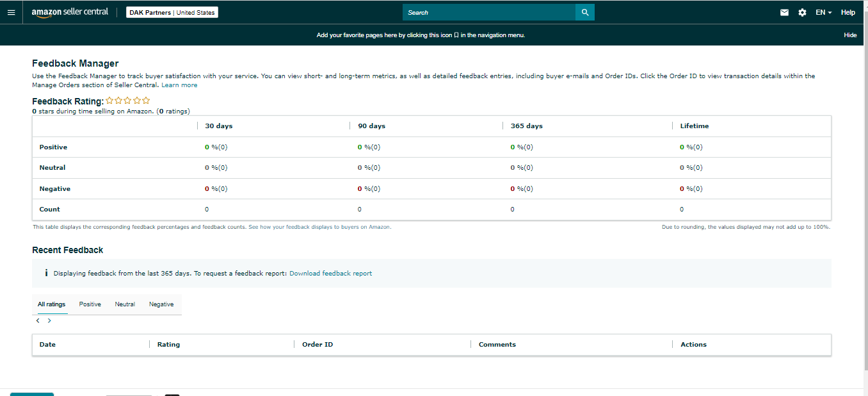This screenshot has height=396, width=868.
Task: Click Positive Lifetime percentage value
Action: point(691,147)
